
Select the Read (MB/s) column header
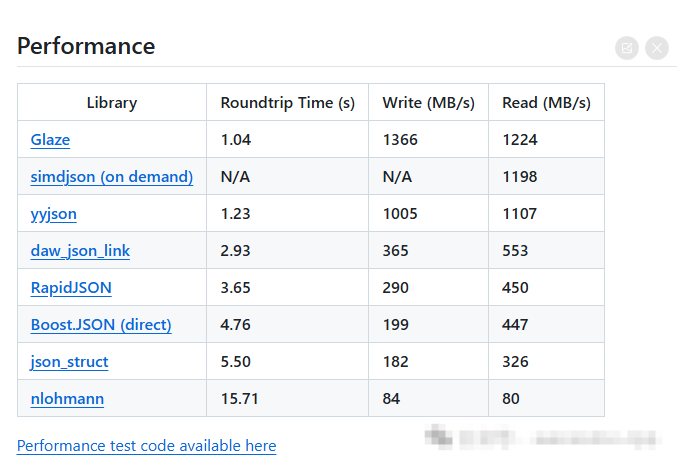(x=546, y=102)
